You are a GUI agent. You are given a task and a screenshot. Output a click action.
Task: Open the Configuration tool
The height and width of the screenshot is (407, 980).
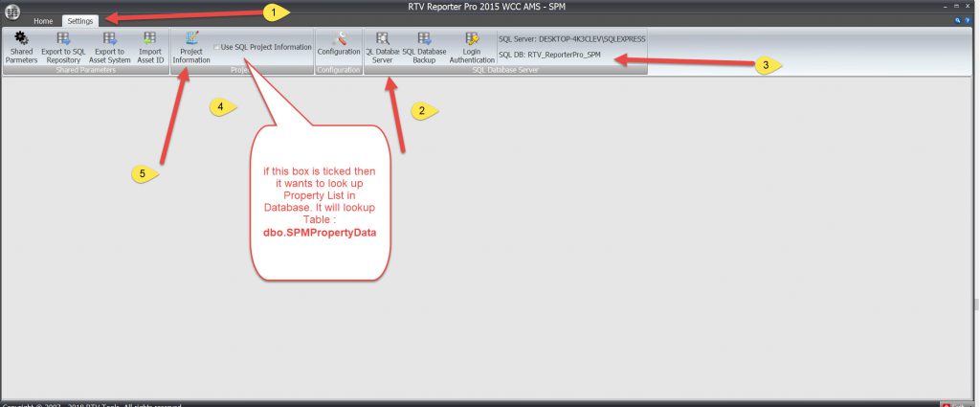(x=338, y=46)
